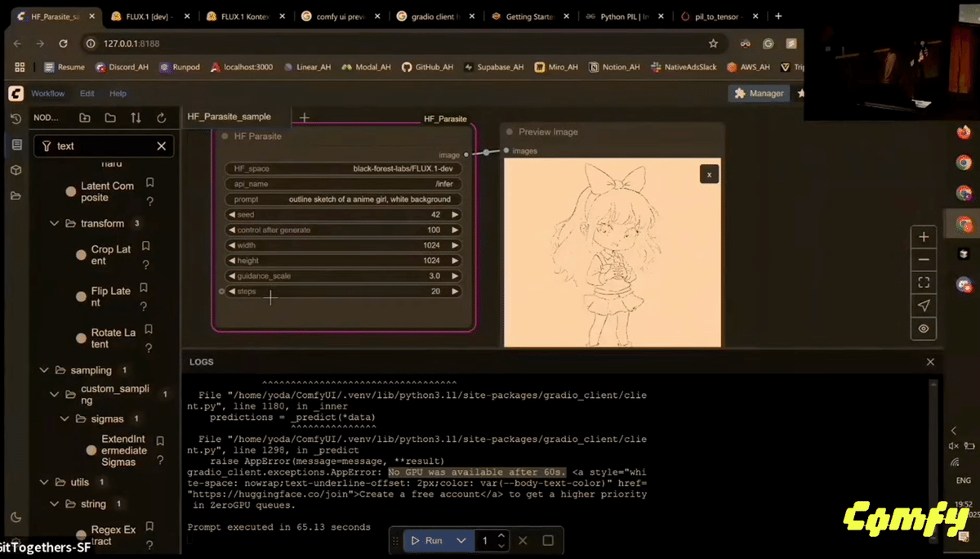Collapse the sampling folder
Image resolution: width=980 pixels, height=559 pixels.
click(x=43, y=370)
